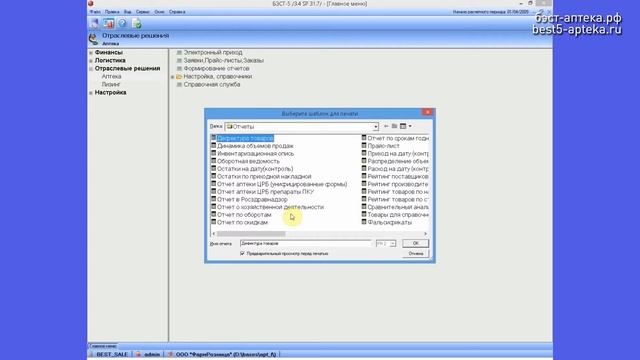Click the first toolbar icon below the menu bar
Viewport: 640px width, 360px height.
[94, 24]
